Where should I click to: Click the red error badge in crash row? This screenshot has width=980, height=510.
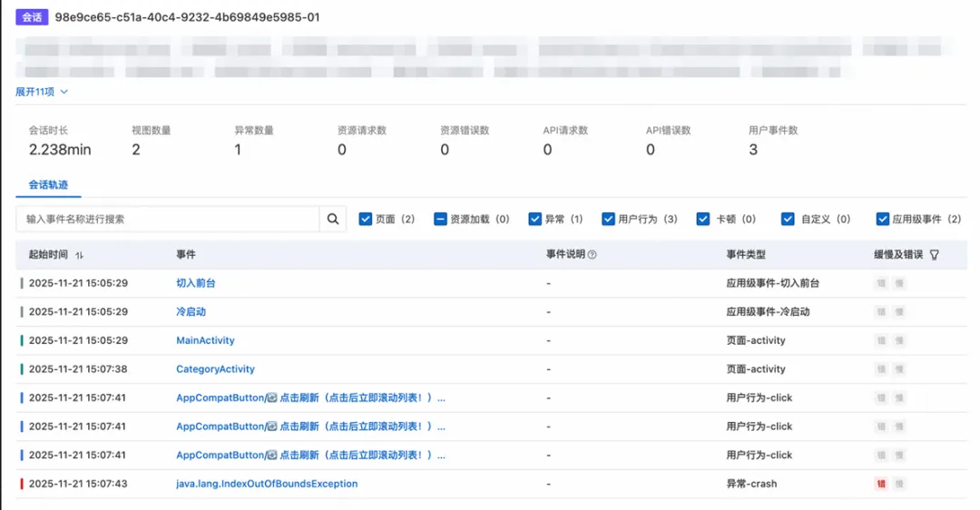(x=881, y=484)
